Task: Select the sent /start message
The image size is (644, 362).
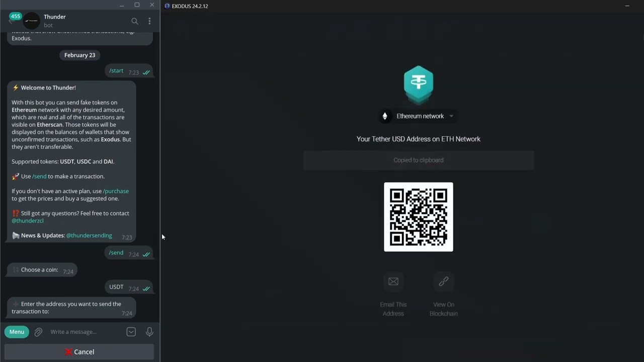Action: (x=129, y=71)
